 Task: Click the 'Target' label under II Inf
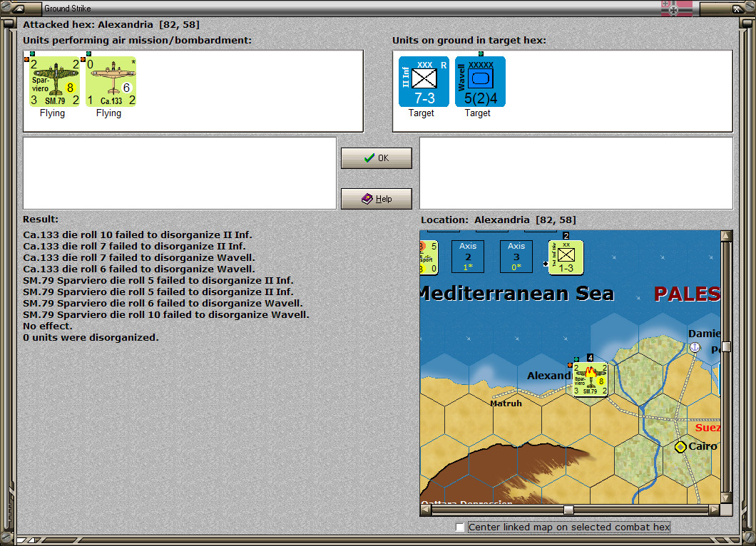[x=422, y=113]
